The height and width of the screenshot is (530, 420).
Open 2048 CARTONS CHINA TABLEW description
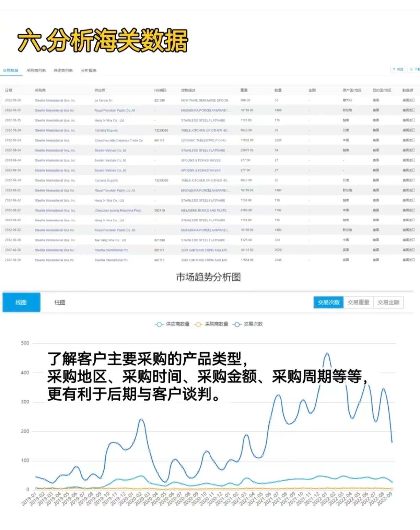point(204,260)
